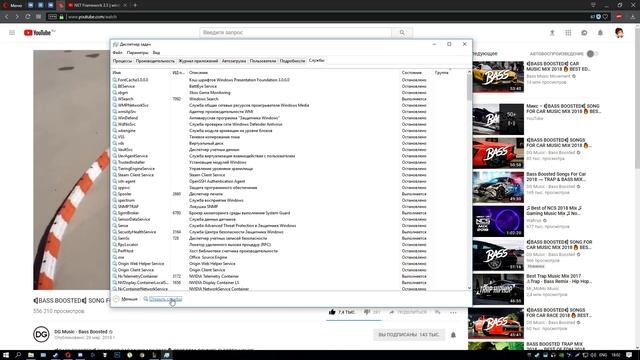Click the heart bookmark icon in address bar
640x360 pixels.
tap(605, 17)
